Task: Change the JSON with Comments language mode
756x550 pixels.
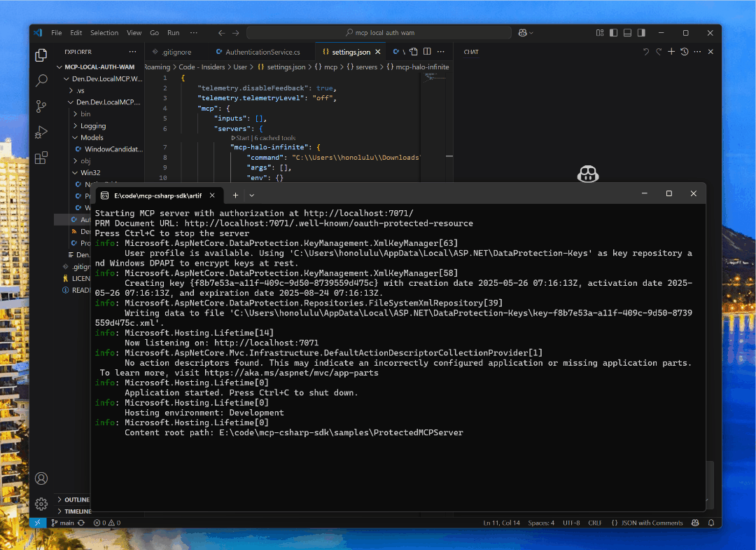Action: [652, 523]
